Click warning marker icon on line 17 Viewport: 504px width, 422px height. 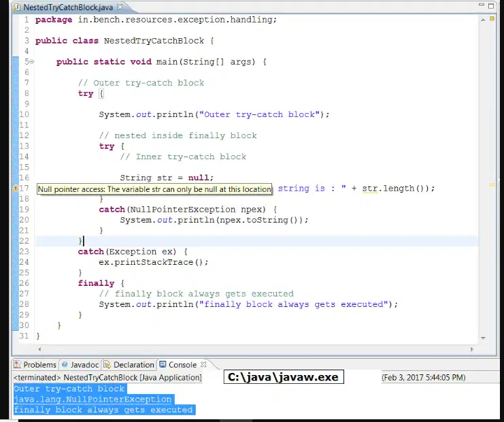pos(15,188)
